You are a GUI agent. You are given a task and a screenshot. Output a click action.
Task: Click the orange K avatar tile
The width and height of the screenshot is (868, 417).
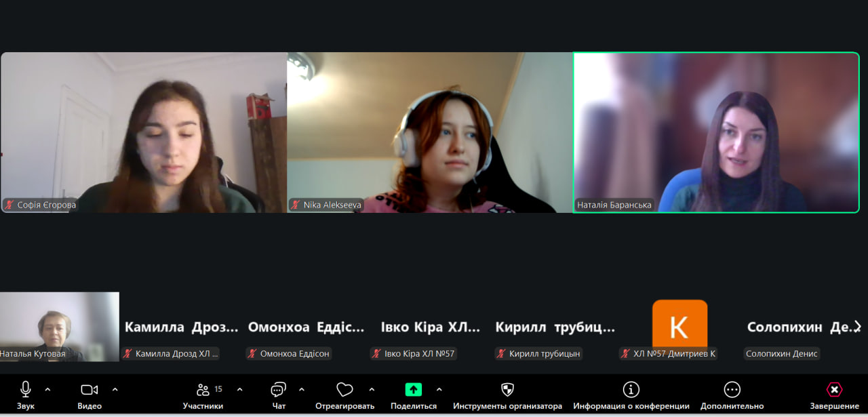click(x=679, y=326)
